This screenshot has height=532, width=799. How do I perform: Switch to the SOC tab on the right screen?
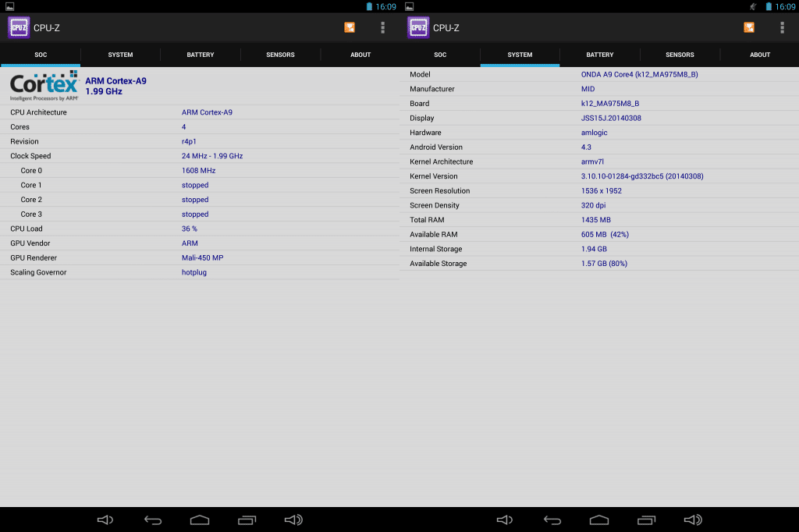tap(440, 55)
